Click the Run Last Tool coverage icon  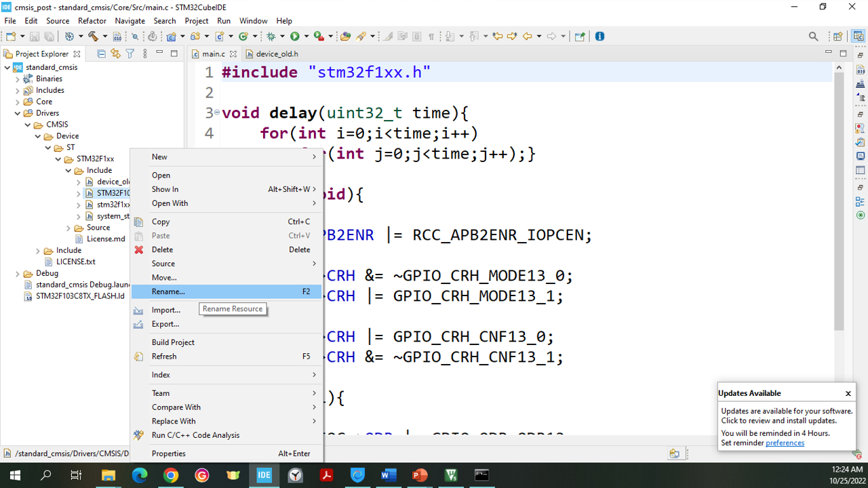pos(319,37)
